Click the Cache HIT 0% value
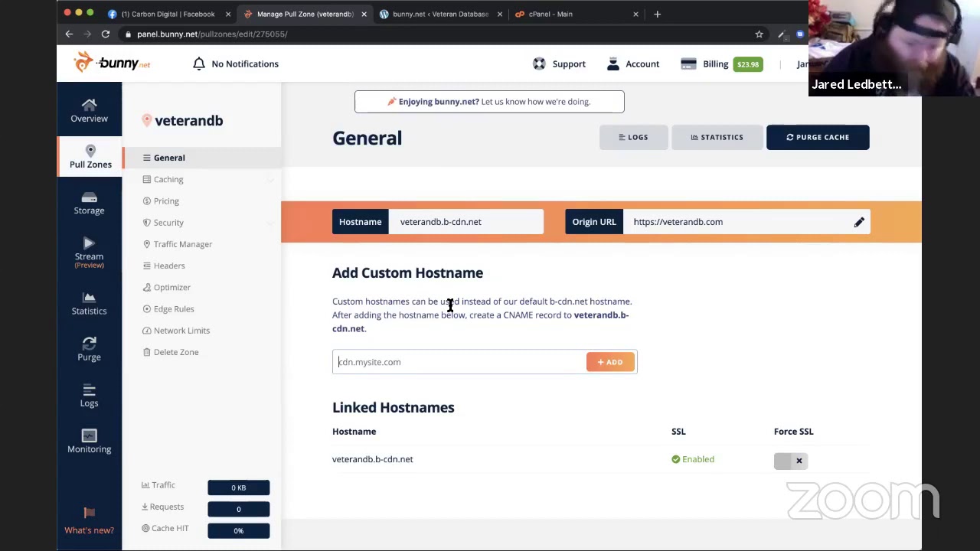 pos(239,530)
